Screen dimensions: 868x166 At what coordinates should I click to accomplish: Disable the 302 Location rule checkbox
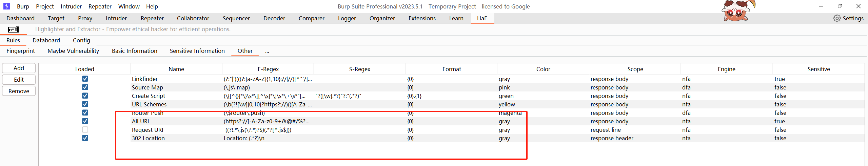click(x=85, y=138)
